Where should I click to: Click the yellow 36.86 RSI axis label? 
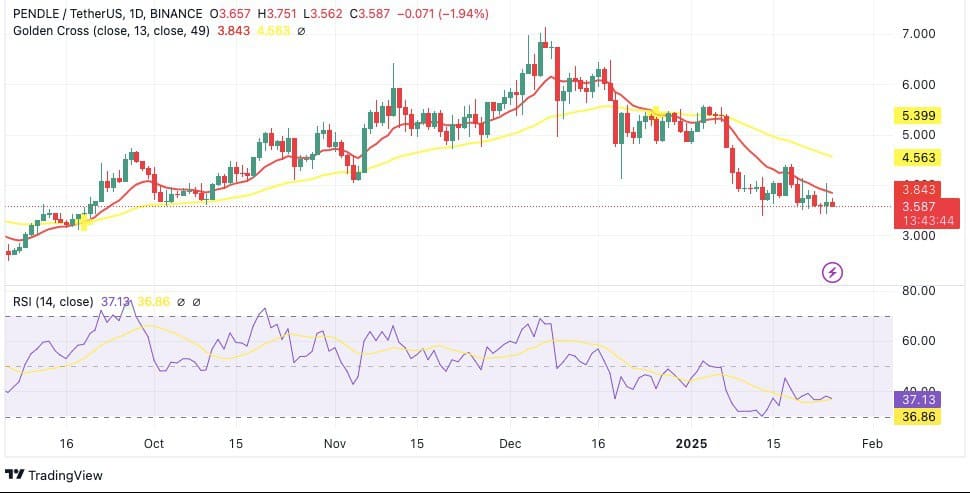point(918,416)
